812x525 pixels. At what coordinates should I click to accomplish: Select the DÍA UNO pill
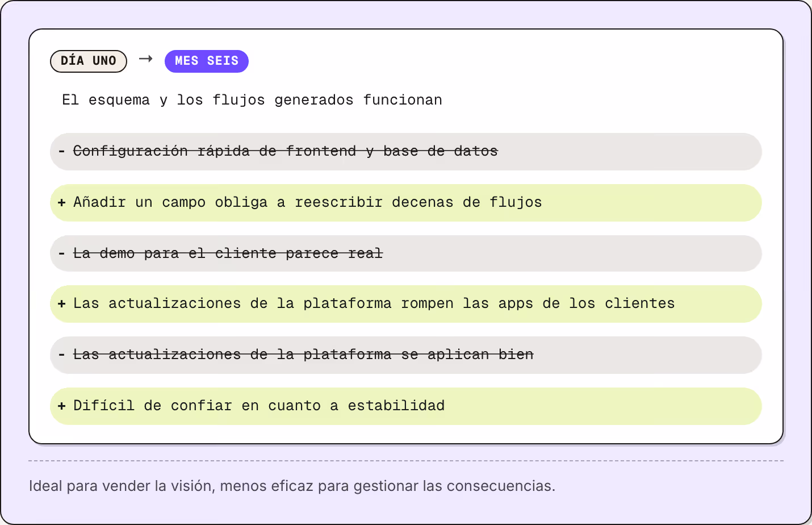pyautogui.click(x=89, y=61)
